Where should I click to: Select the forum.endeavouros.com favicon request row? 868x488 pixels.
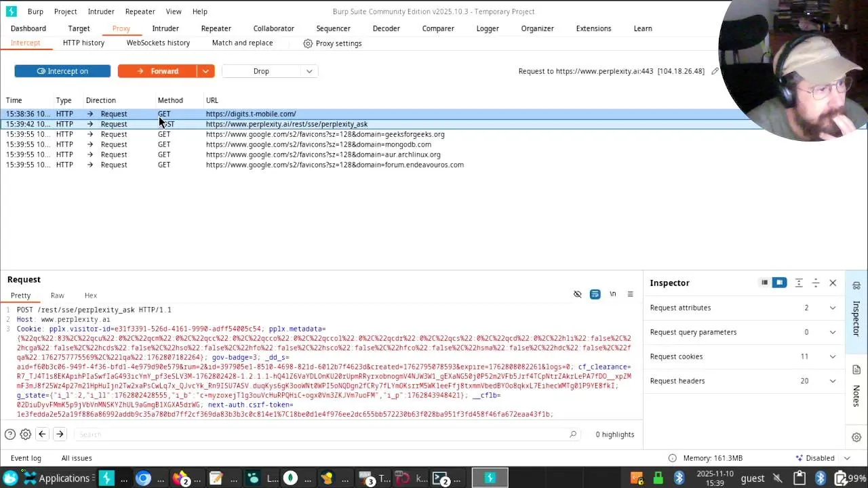(x=434, y=165)
